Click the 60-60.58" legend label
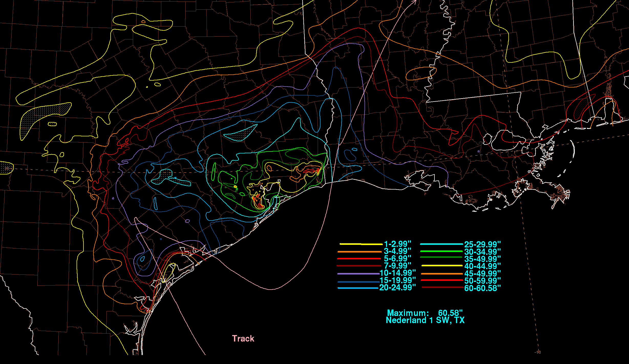Image resolution: width=629 pixels, height=364 pixels. tap(483, 288)
